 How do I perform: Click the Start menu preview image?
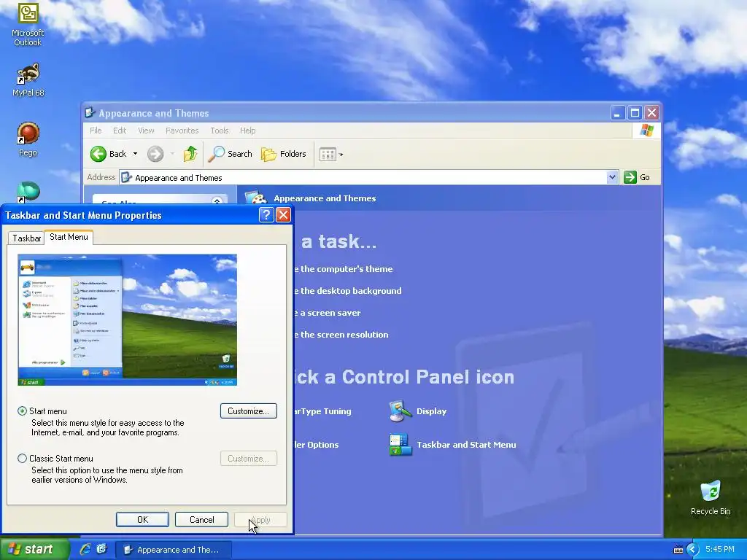(x=127, y=319)
